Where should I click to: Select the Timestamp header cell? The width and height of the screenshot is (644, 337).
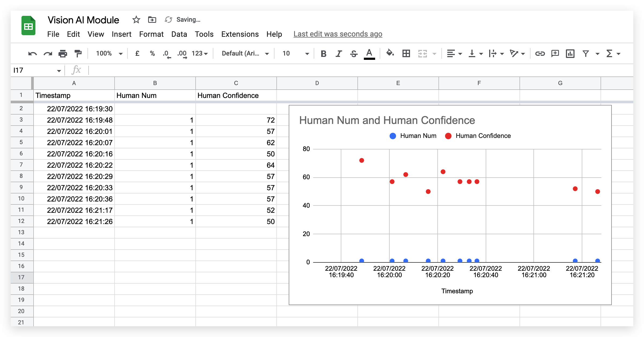tap(74, 96)
